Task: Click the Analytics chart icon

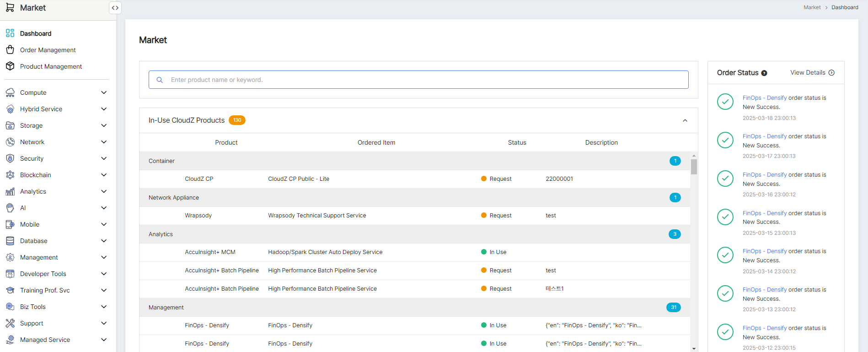Action: pyautogui.click(x=10, y=191)
